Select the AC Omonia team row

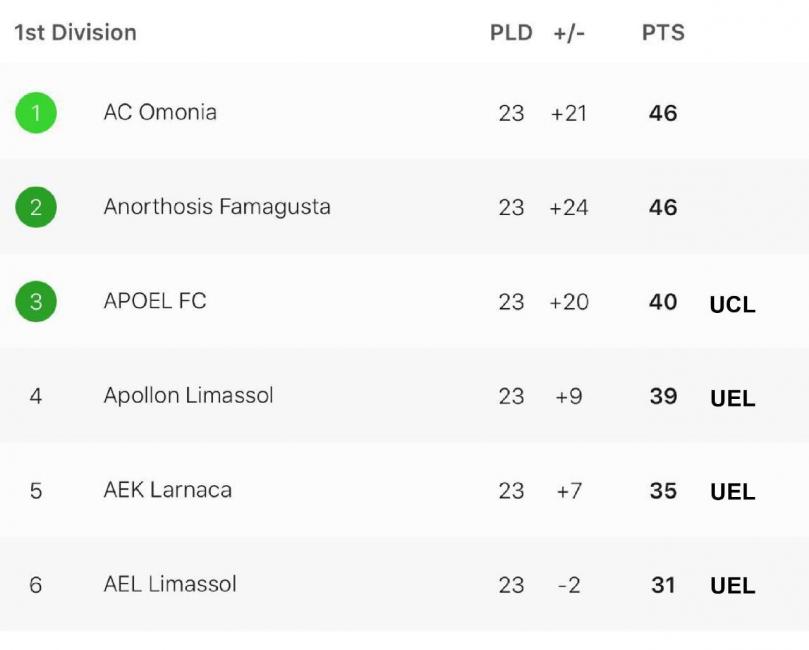pos(404,112)
